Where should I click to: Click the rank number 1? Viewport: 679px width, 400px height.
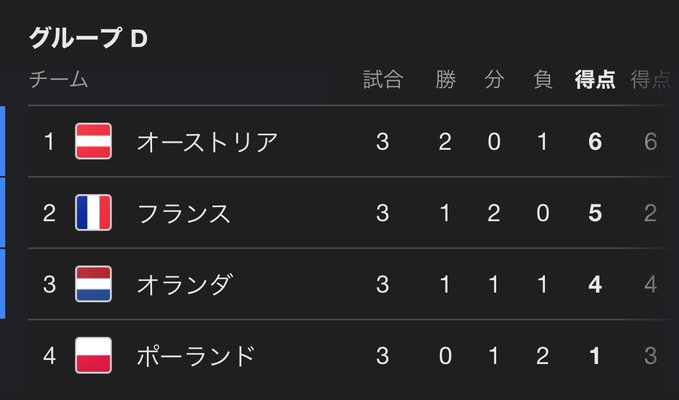click(x=49, y=142)
